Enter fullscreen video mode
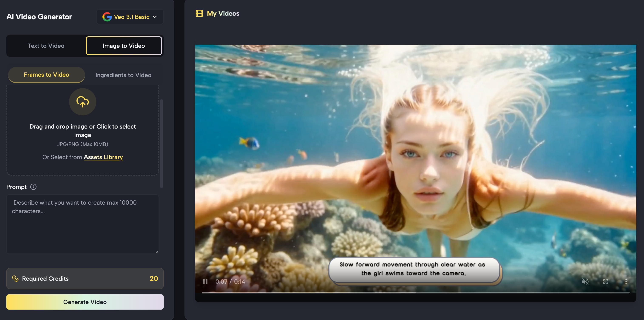 tap(606, 282)
